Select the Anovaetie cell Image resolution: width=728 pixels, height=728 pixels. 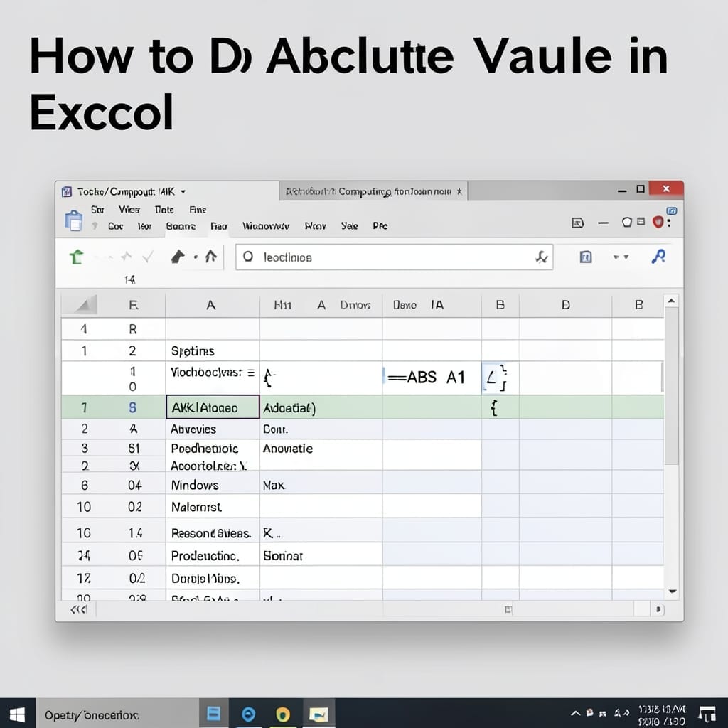321,449
